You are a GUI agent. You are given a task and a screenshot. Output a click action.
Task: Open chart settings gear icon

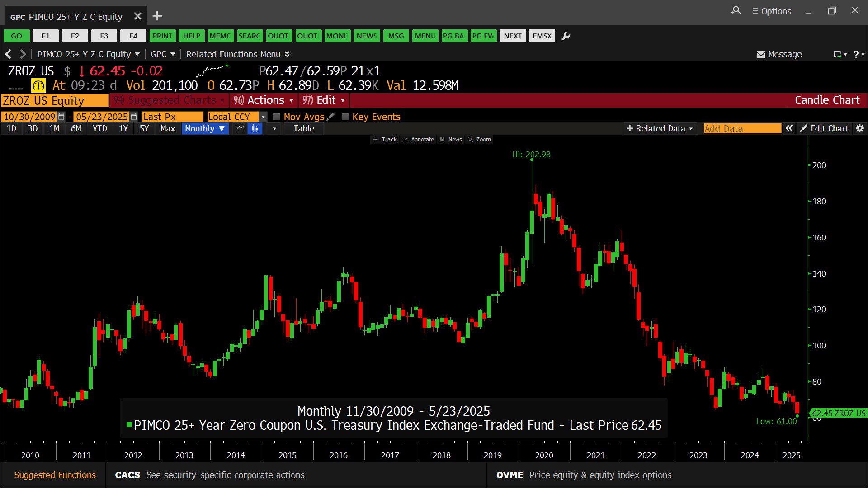click(x=860, y=129)
